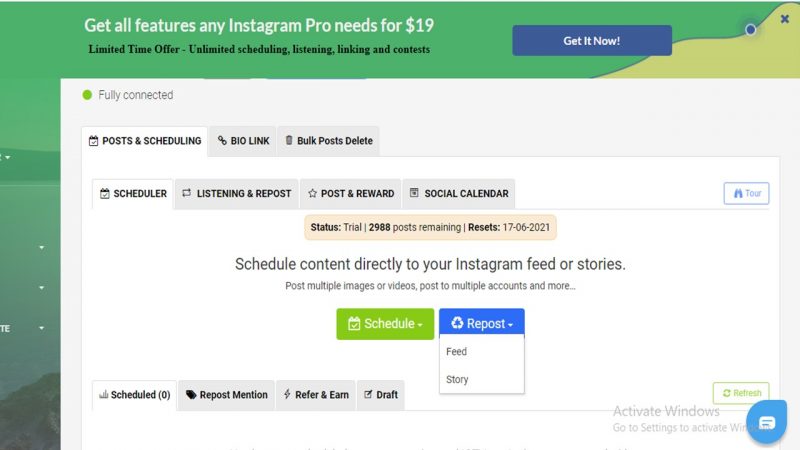800x450 pixels.
Task: Go to the POST & REWARD tab
Action: click(x=351, y=193)
